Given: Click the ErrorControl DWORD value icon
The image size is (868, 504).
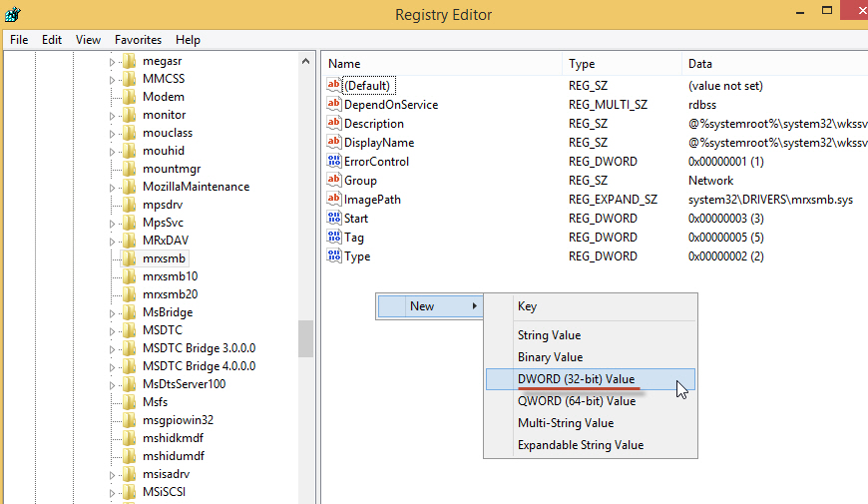Looking at the screenshot, I should (x=334, y=162).
